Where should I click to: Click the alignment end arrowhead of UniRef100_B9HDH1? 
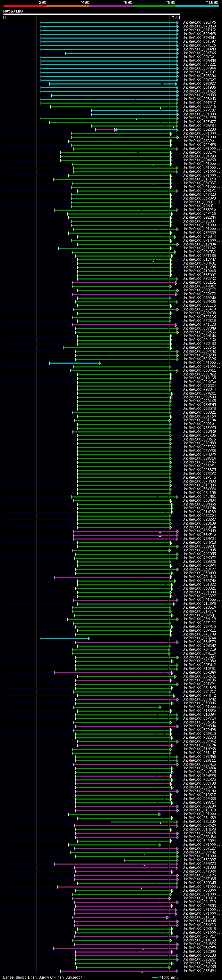(177, 38)
